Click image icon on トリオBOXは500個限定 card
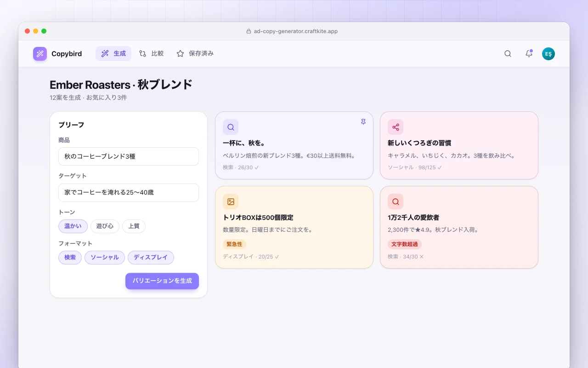Image resolution: width=588 pixels, height=368 pixels. click(x=231, y=201)
